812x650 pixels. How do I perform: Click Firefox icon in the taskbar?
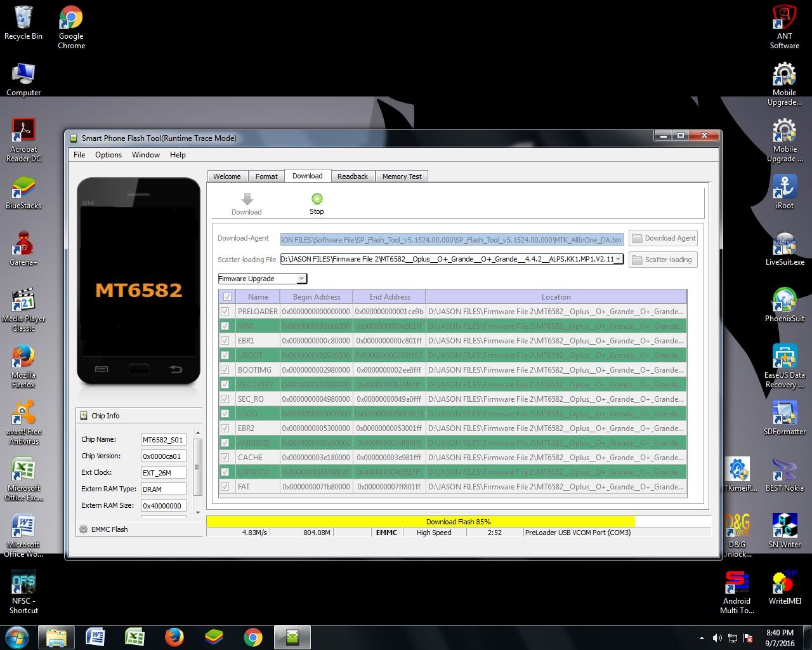tap(174, 637)
